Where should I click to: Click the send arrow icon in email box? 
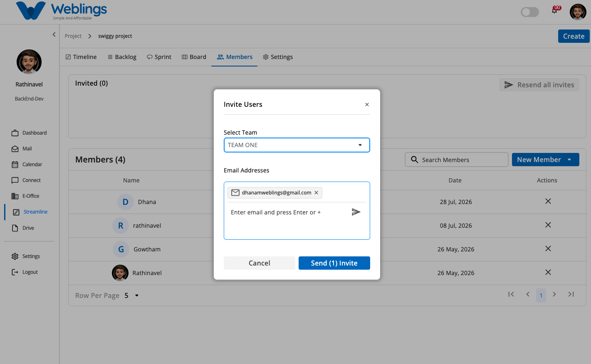click(x=356, y=212)
